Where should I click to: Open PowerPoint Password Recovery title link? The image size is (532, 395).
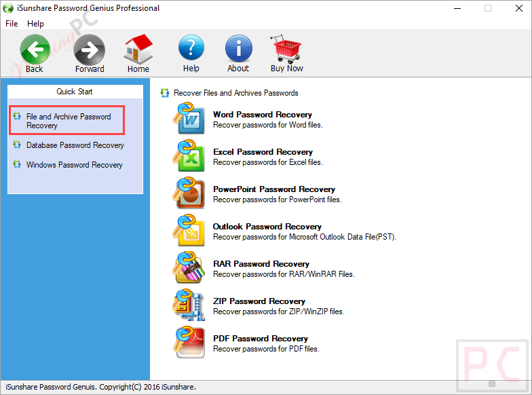[x=274, y=189]
